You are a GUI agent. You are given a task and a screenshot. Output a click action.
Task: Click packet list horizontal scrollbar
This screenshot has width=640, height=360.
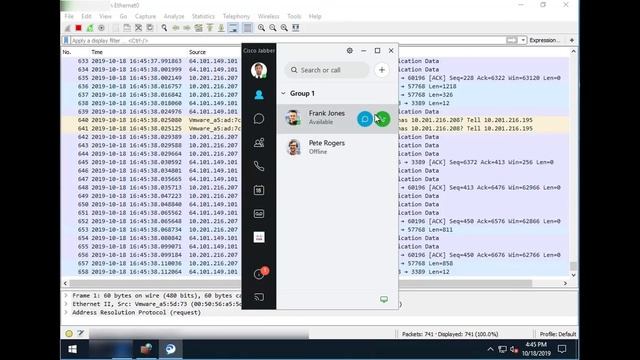301,283
